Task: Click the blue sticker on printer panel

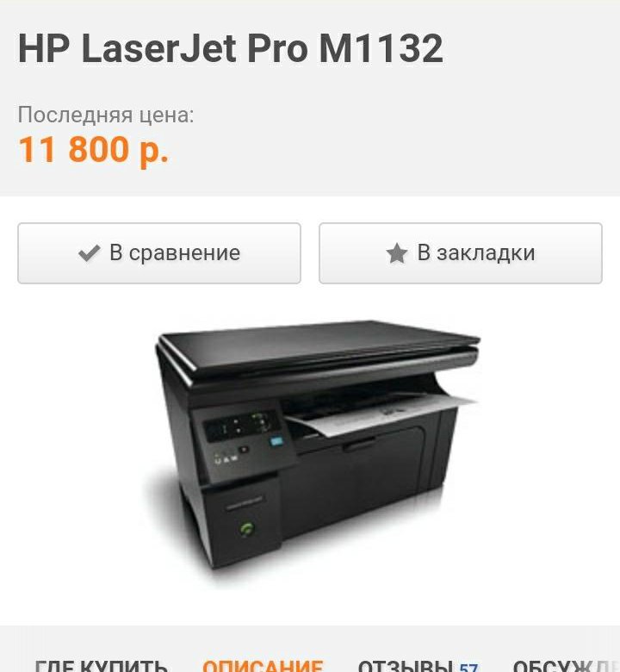Action: tap(276, 441)
